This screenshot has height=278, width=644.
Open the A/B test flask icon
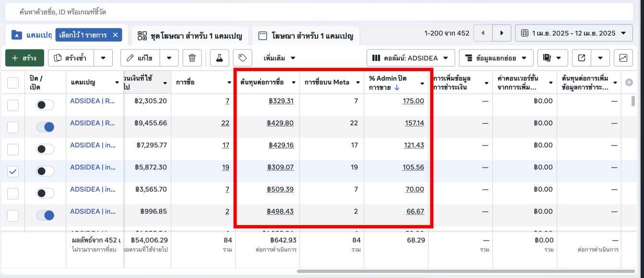click(x=219, y=58)
